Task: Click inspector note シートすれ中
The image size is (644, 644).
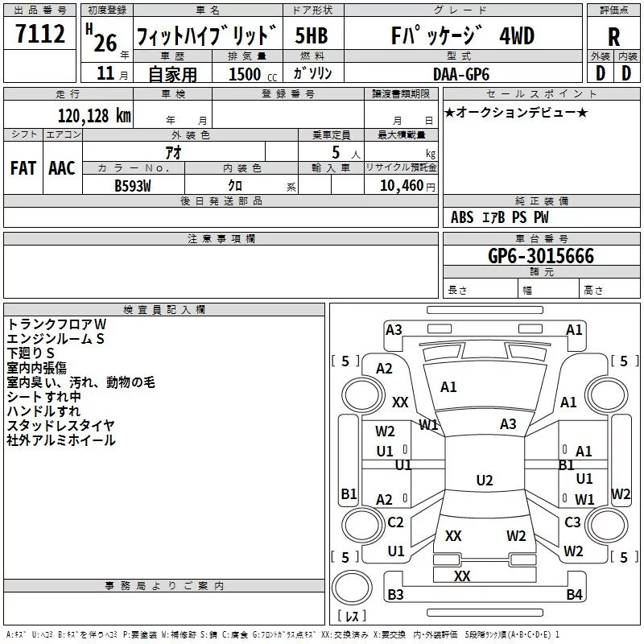Action: (x=44, y=397)
